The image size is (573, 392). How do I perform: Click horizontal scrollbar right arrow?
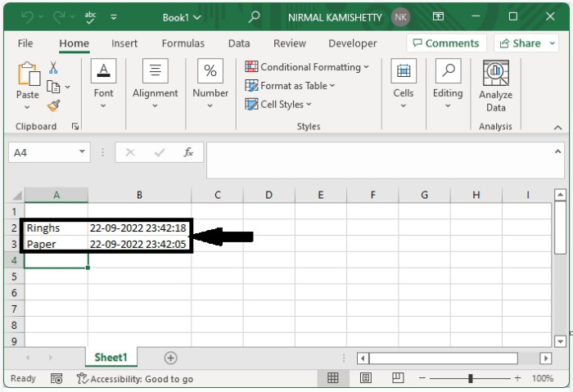point(546,358)
